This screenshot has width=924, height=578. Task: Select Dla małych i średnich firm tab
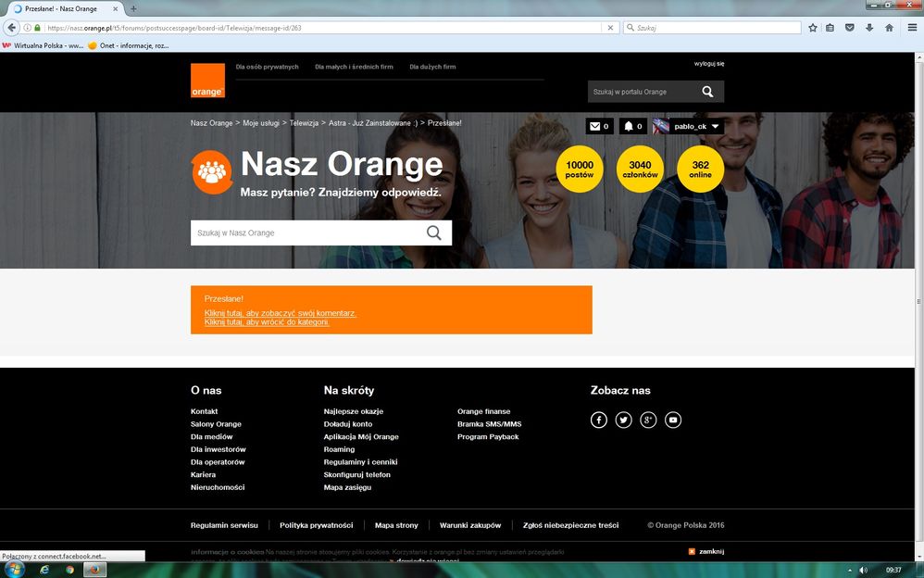click(354, 67)
